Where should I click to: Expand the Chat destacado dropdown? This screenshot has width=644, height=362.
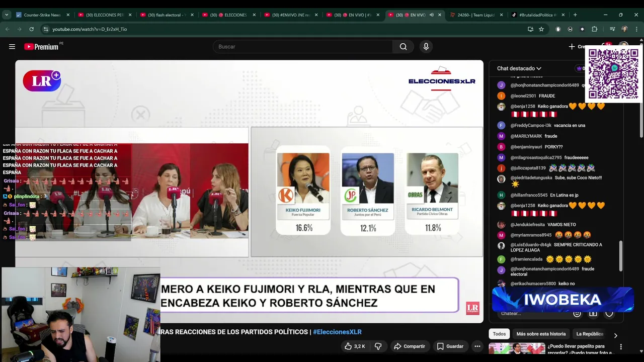519,68
